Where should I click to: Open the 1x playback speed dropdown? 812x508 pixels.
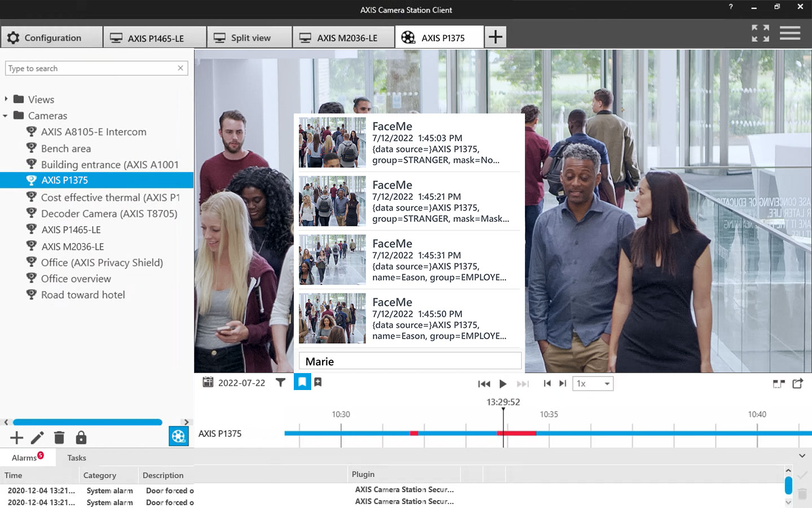pos(593,384)
